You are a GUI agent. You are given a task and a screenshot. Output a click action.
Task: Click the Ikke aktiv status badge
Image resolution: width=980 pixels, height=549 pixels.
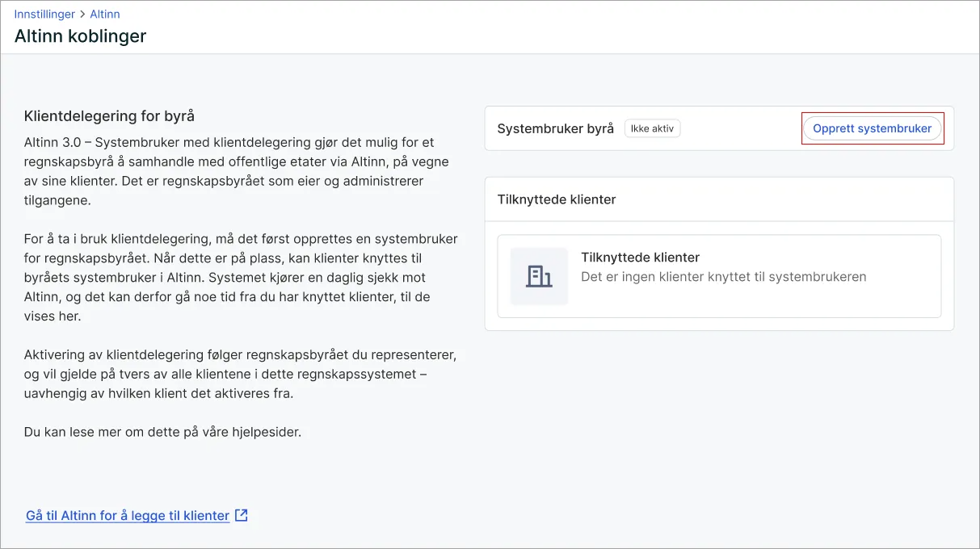point(652,128)
